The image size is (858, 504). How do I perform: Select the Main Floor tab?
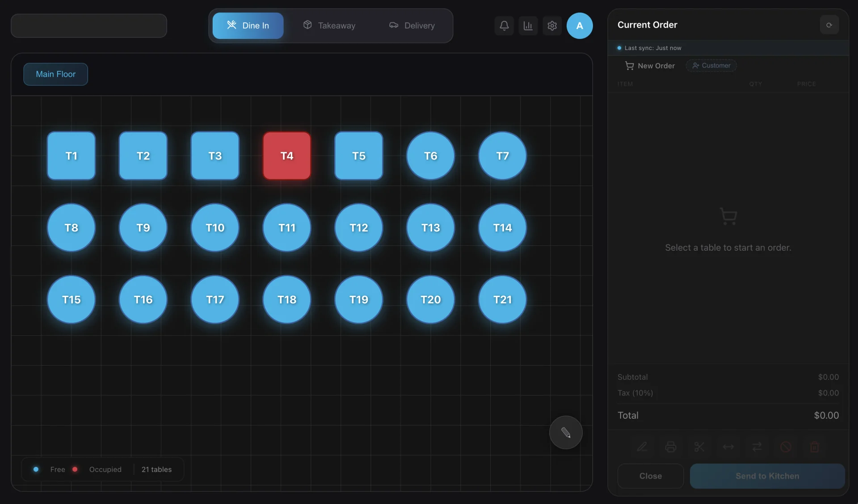point(55,74)
